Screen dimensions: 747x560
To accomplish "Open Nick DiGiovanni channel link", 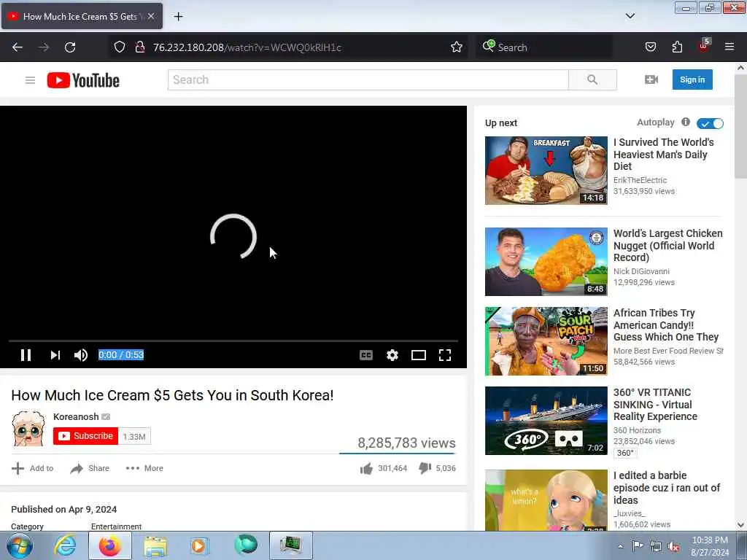I will [x=641, y=271].
